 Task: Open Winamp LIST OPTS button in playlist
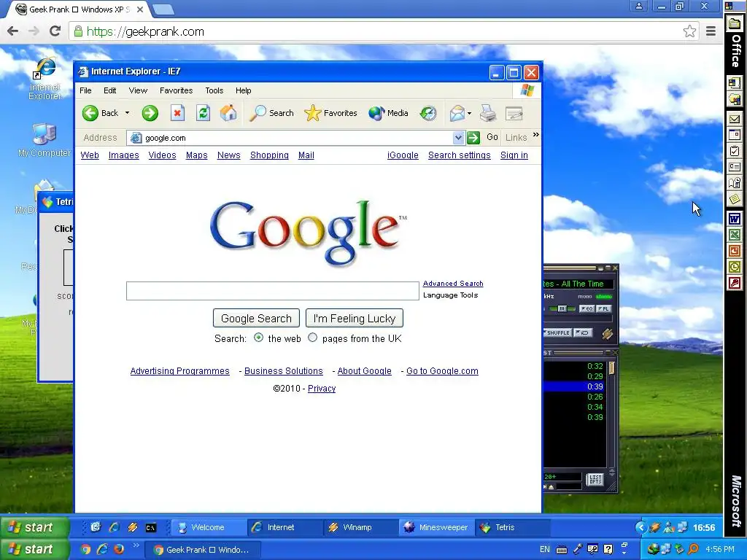595,479
